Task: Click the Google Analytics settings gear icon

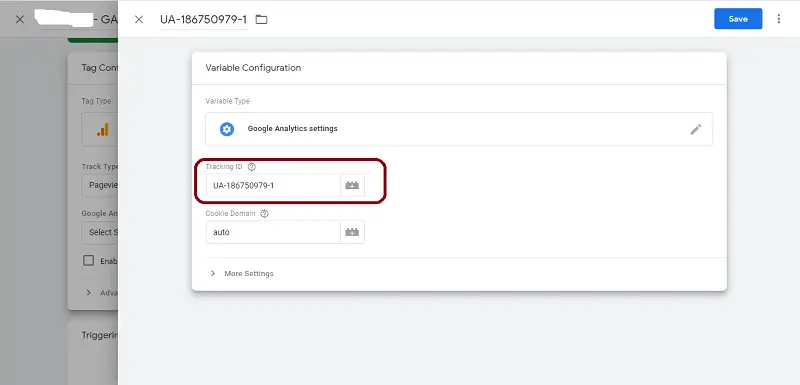Action: click(x=227, y=129)
